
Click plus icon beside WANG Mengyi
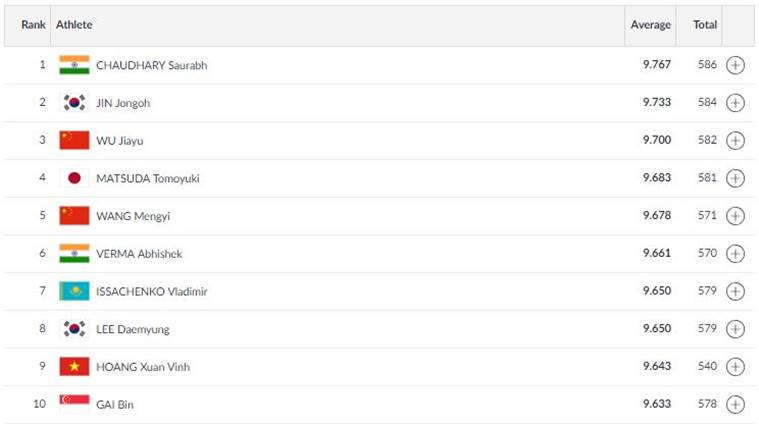coord(735,216)
